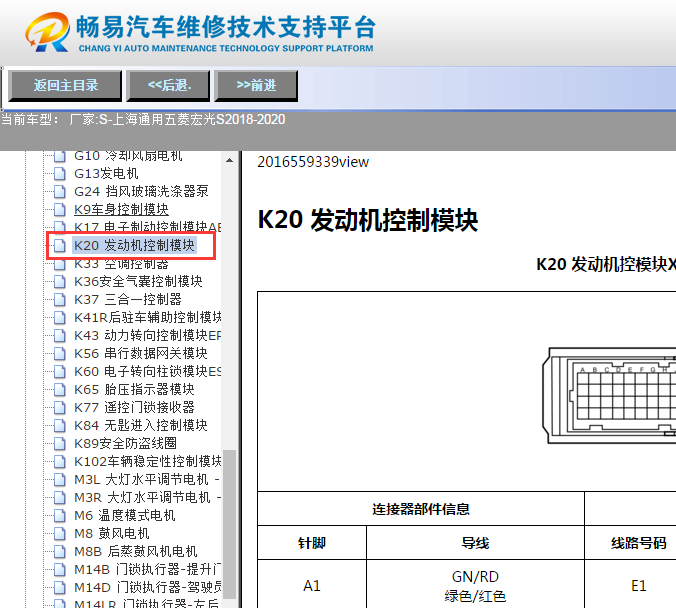The image size is (676, 608).
Task: Select K65 胎压指示器模块 entry
Action: [x=134, y=389]
